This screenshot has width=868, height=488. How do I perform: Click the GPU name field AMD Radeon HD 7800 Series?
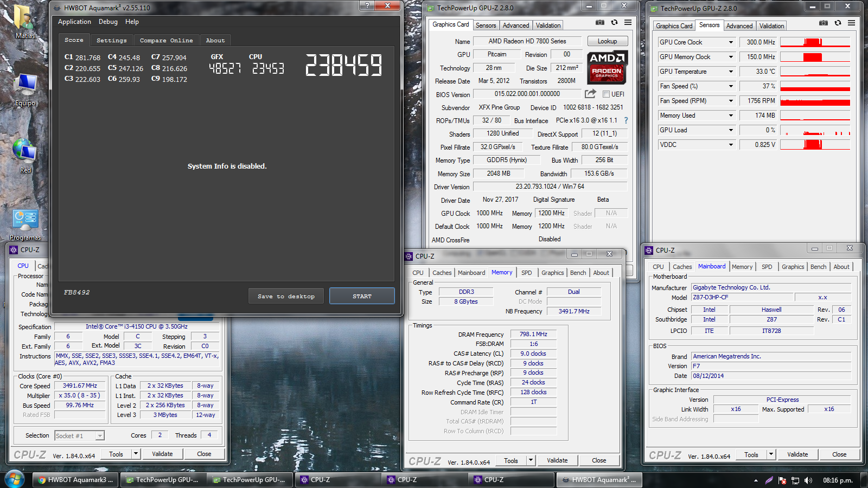coord(527,41)
